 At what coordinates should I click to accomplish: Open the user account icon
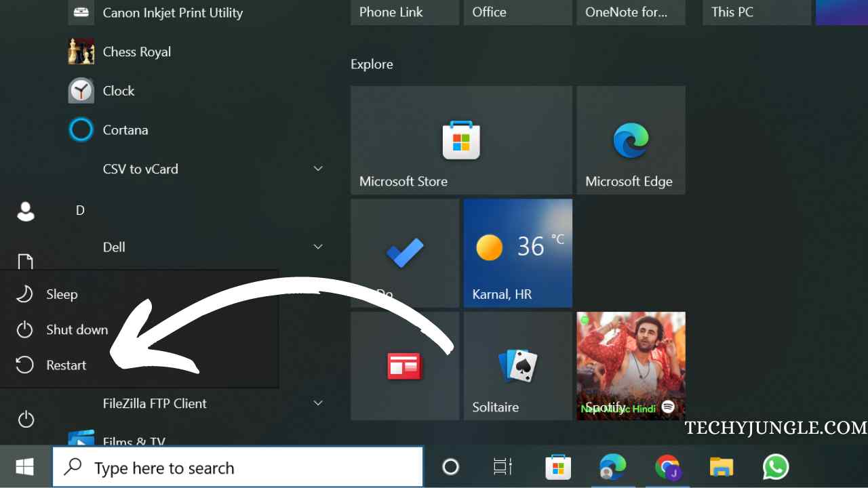click(x=26, y=211)
